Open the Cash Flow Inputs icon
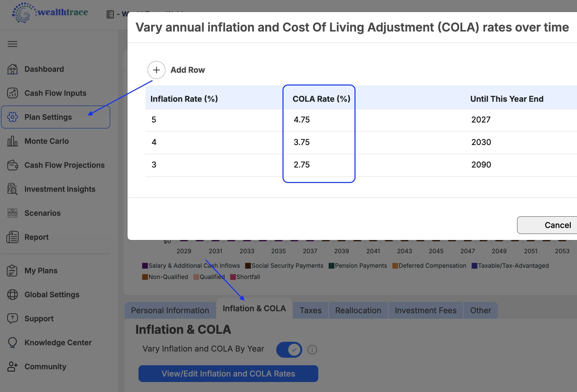 click(12, 93)
